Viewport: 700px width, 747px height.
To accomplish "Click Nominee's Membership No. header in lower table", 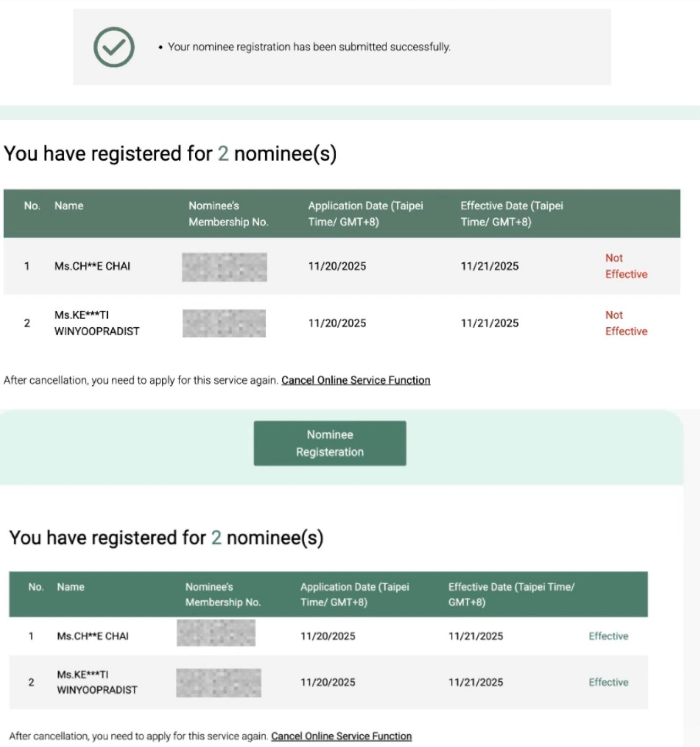I will tap(223, 594).
